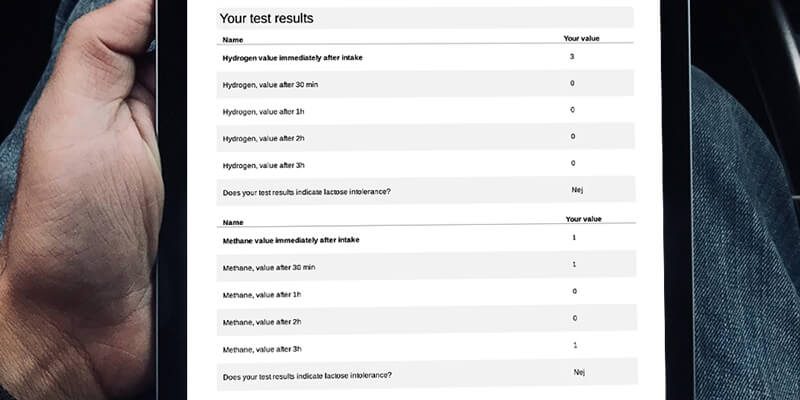This screenshot has width=800, height=400.
Task: Select "Hydrogen value immediately after intake" row label
Action: [x=292, y=58]
